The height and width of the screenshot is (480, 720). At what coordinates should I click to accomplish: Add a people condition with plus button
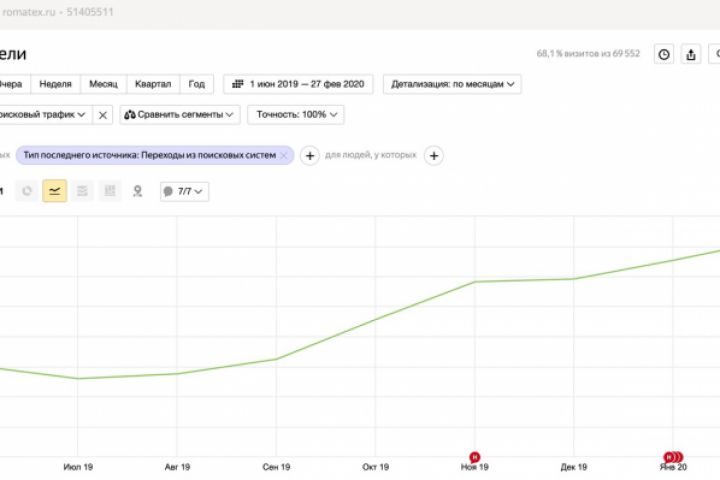tap(434, 155)
